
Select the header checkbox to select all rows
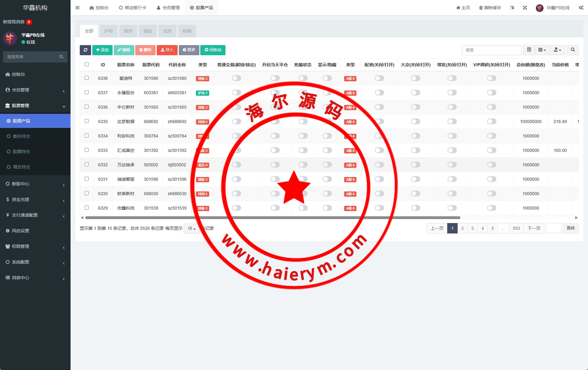pyautogui.click(x=87, y=64)
